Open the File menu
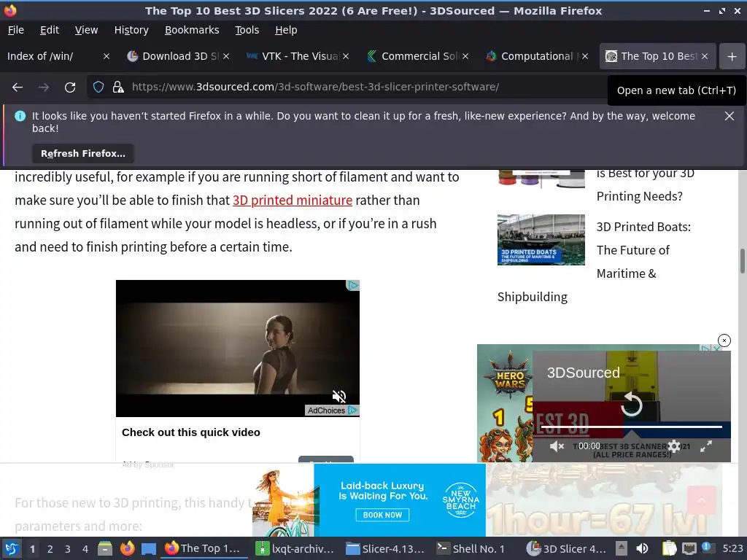The height and width of the screenshot is (560, 747). 16,30
